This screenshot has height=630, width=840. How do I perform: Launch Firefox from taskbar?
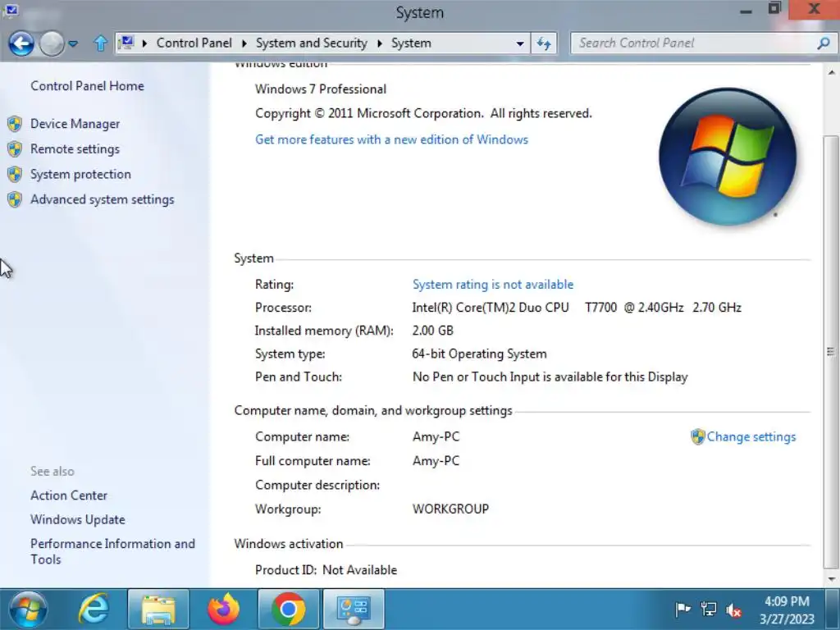(223, 609)
